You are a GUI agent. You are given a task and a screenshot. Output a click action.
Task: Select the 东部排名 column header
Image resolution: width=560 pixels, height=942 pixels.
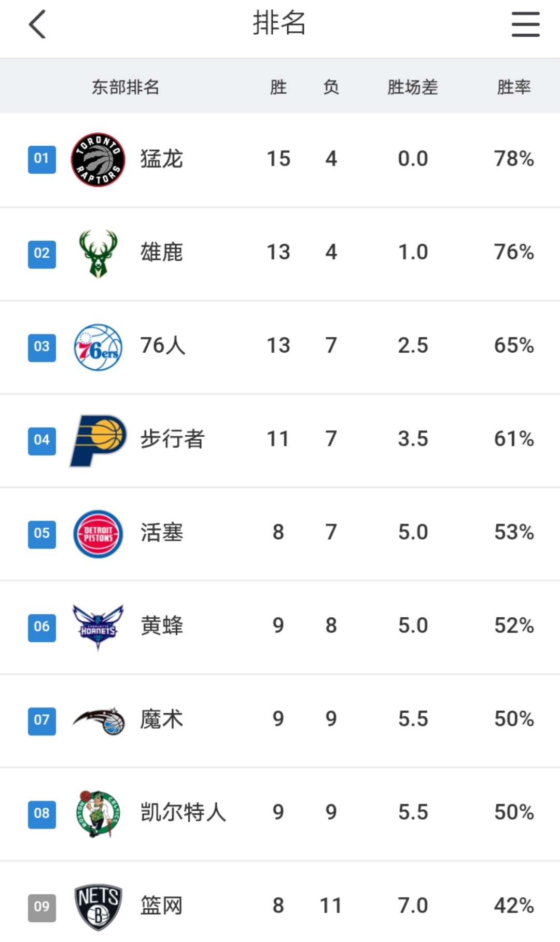(125, 87)
